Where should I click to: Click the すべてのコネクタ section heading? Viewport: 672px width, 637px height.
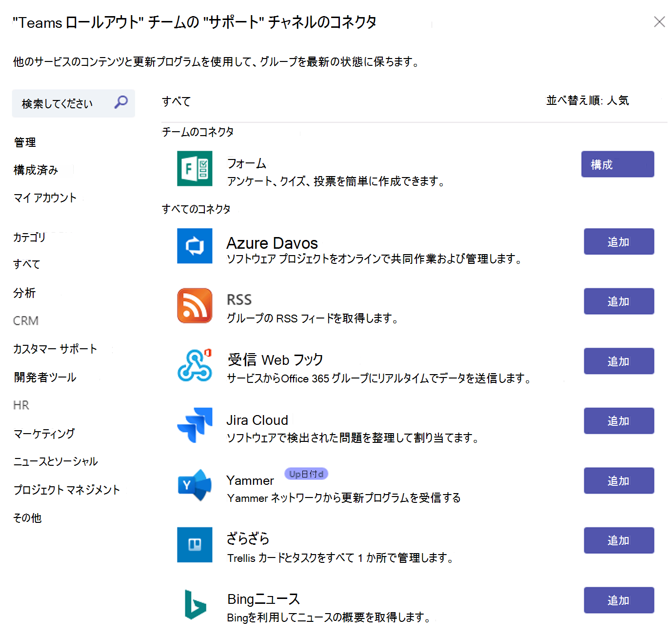point(196,209)
